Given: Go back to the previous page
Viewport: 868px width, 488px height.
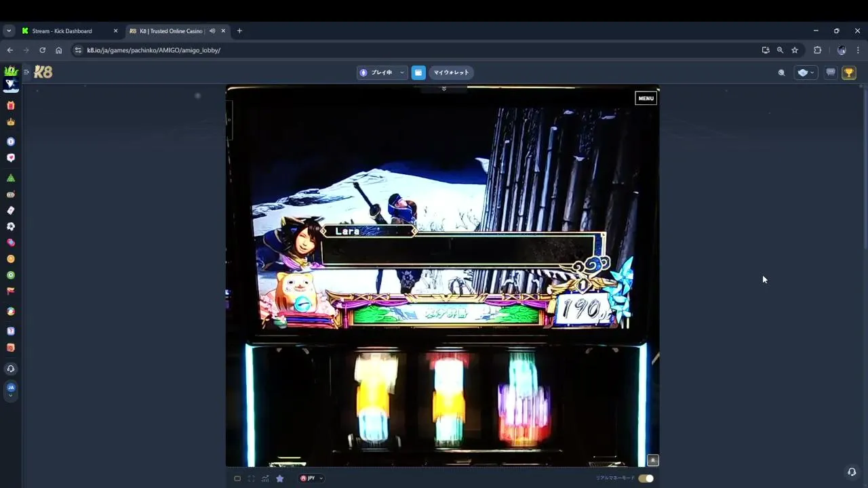Looking at the screenshot, I should pos(9,50).
